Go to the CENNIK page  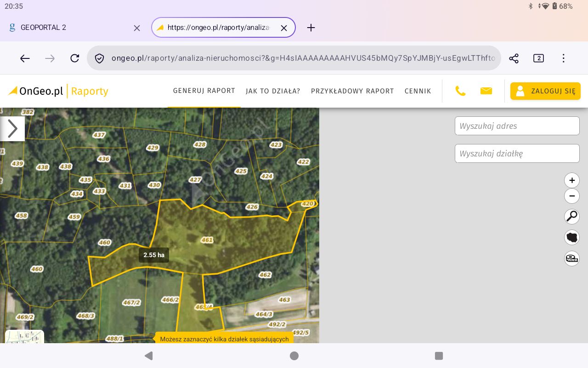point(418,91)
